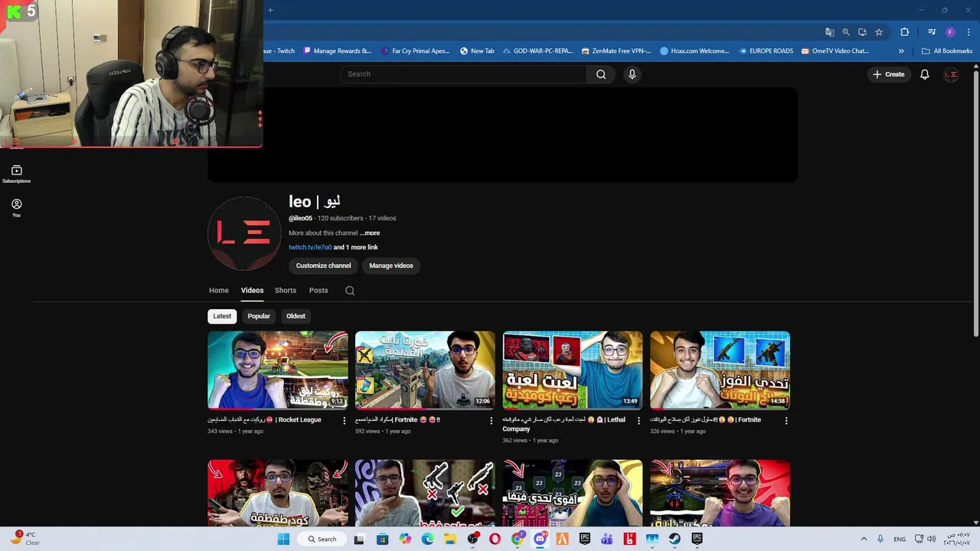Open the volume icon in system tray
The height and width of the screenshot is (551, 980).
pyautogui.click(x=932, y=539)
